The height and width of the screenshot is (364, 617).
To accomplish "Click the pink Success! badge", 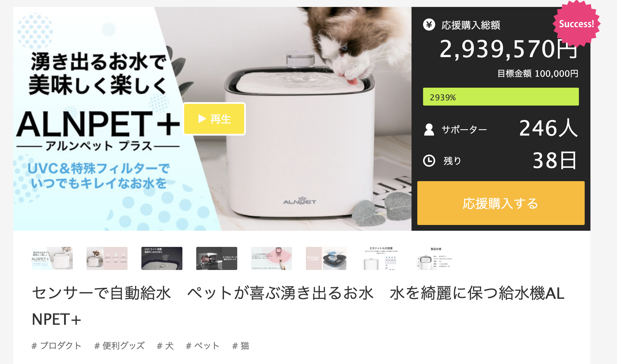I will pyautogui.click(x=576, y=24).
